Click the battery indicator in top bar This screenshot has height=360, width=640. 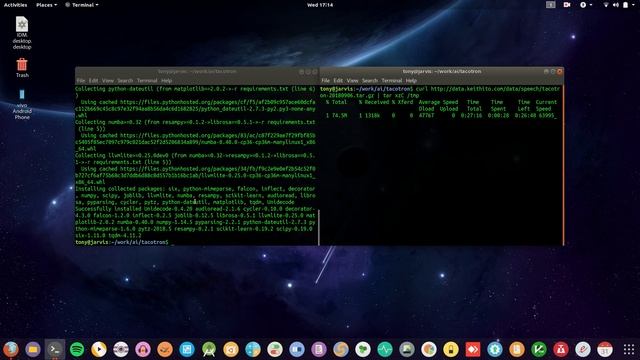[625, 5]
